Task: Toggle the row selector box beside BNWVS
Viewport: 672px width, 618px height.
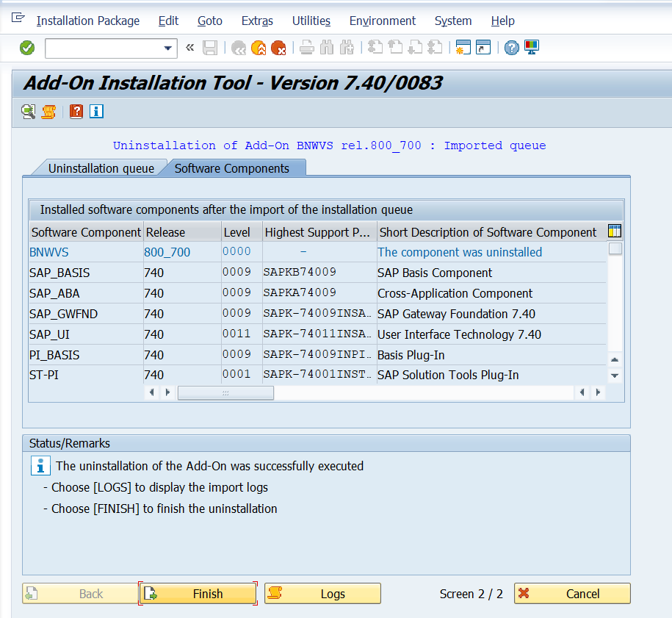Action: (615, 249)
